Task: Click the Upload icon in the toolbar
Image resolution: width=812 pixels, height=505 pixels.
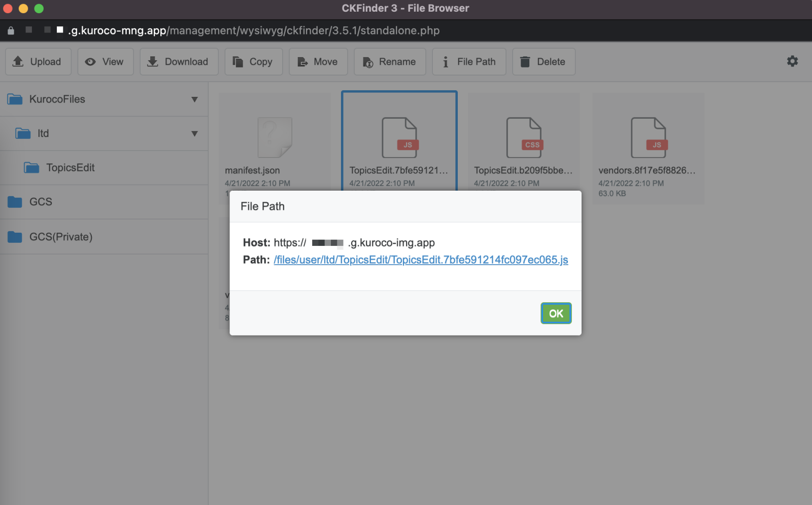Action: 18,61
